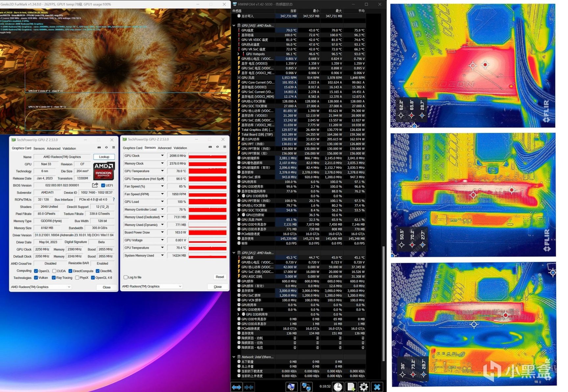Open Advanced tab in GPU-Z Sensors window

click(x=165, y=148)
